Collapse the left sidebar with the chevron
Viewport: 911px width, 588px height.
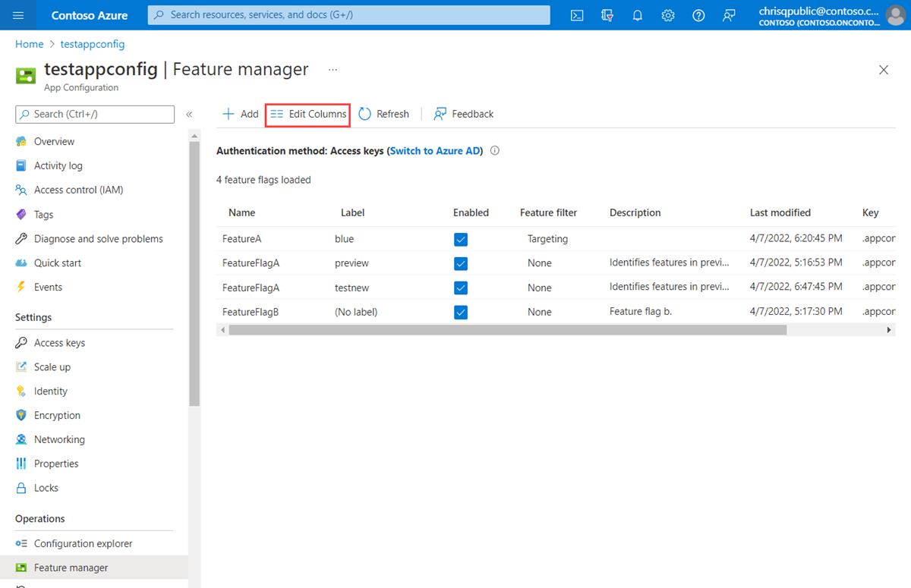click(189, 114)
